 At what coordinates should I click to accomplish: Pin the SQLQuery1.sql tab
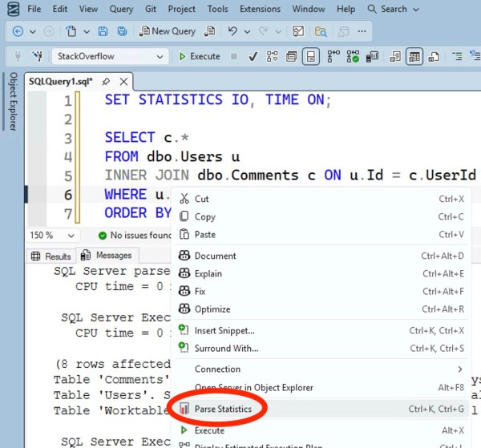106,82
